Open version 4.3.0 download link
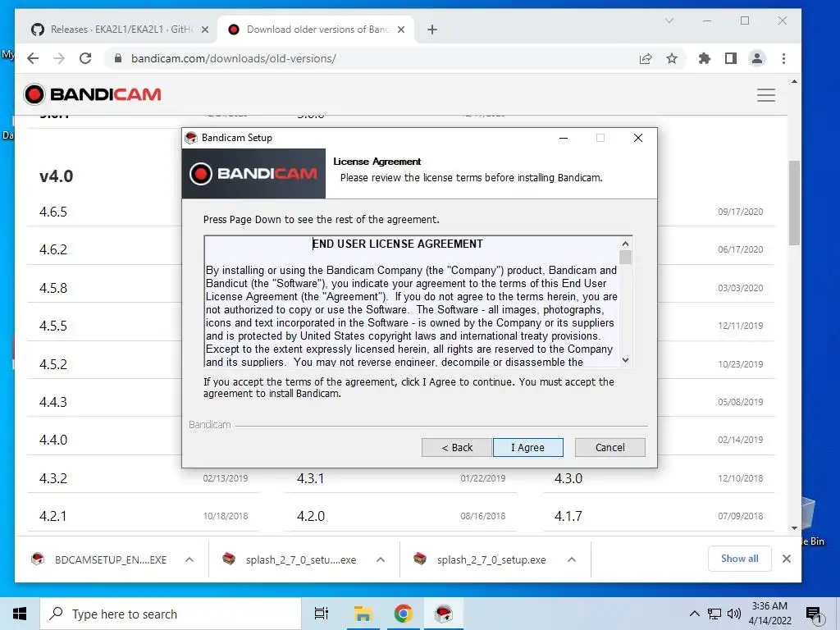 (568, 478)
